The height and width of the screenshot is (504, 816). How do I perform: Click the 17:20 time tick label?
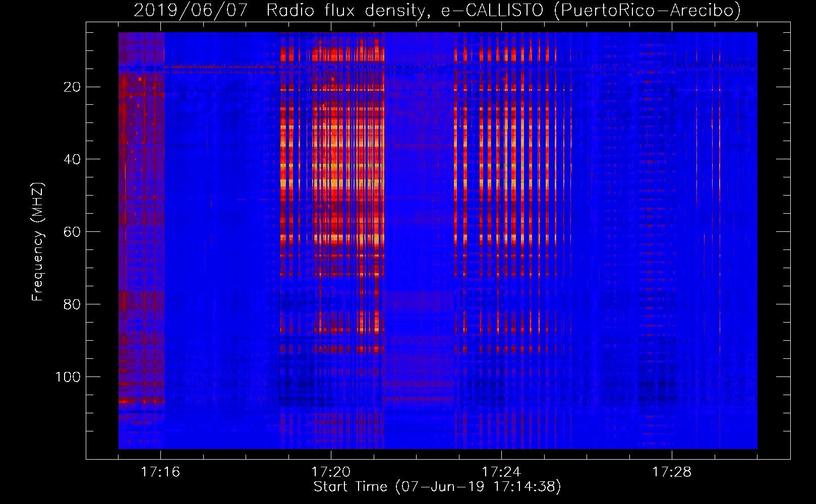(x=331, y=472)
